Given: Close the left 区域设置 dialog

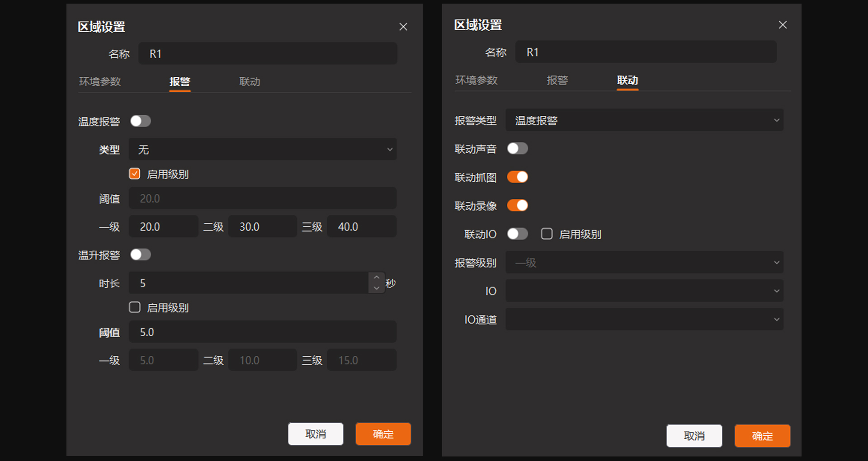Looking at the screenshot, I should click(403, 27).
